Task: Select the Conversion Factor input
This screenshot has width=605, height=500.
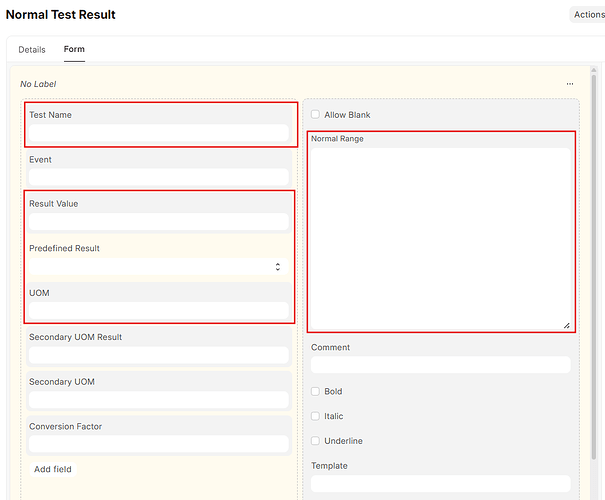Action: [158, 444]
